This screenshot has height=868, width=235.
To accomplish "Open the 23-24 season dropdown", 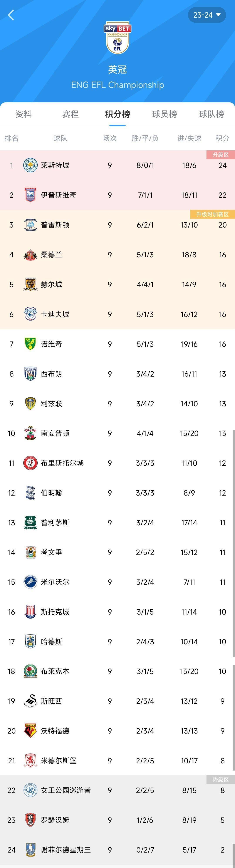I will tap(207, 15).
